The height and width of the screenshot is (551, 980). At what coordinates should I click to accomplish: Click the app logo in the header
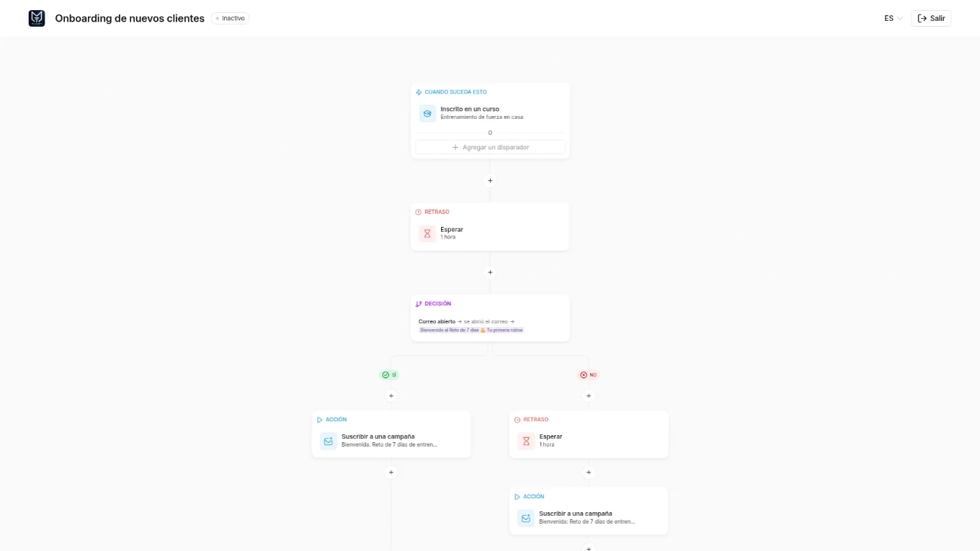click(x=37, y=18)
